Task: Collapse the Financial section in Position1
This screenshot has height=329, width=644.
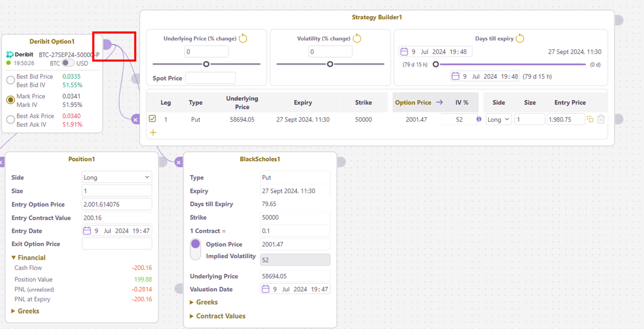Action: coord(28,257)
